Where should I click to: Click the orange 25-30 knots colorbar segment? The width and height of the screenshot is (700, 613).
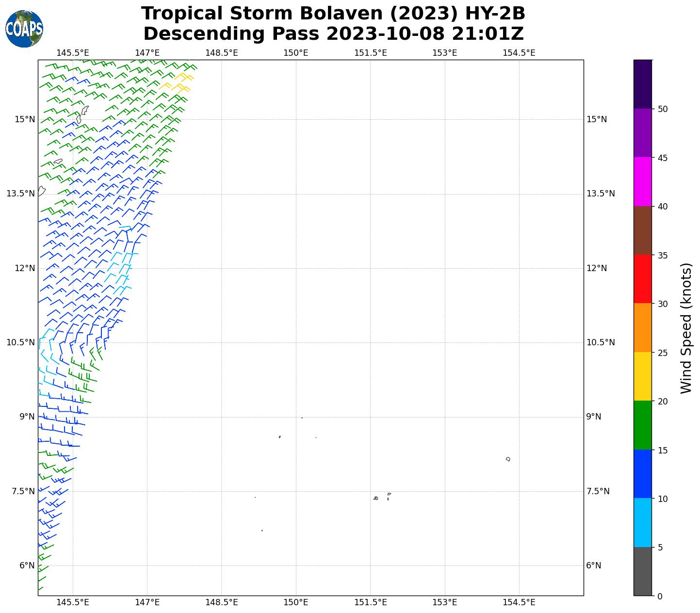[643, 327]
